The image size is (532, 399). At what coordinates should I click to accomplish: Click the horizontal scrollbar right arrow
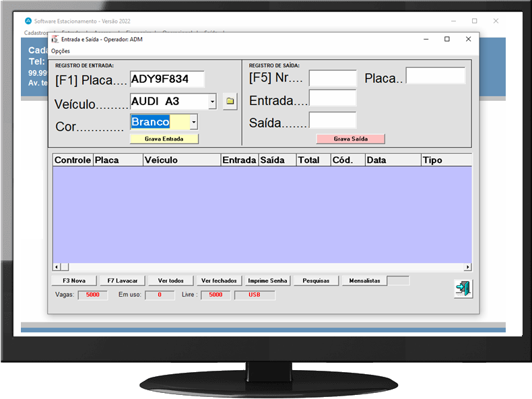(467, 267)
